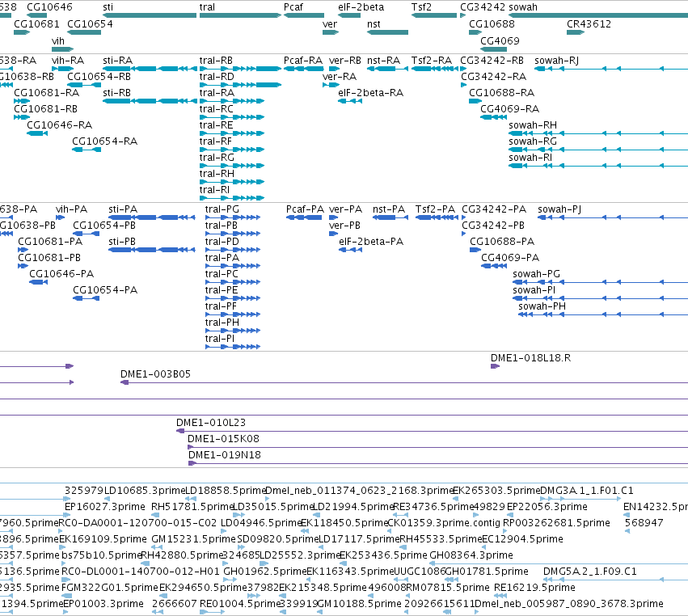Select the CG10681-RB transcript label
Viewport: 688px width, 616px height.
pyautogui.click(x=45, y=109)
